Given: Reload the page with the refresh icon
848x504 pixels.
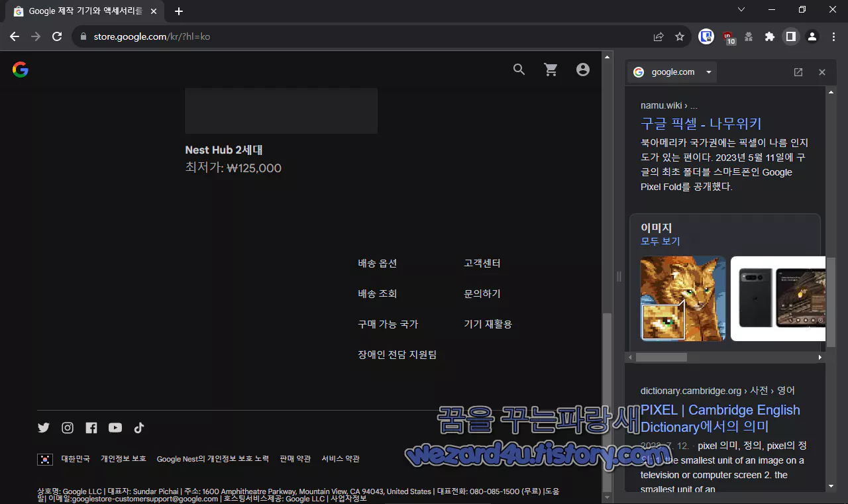Looking at the screenshot, I should (57, 37).
